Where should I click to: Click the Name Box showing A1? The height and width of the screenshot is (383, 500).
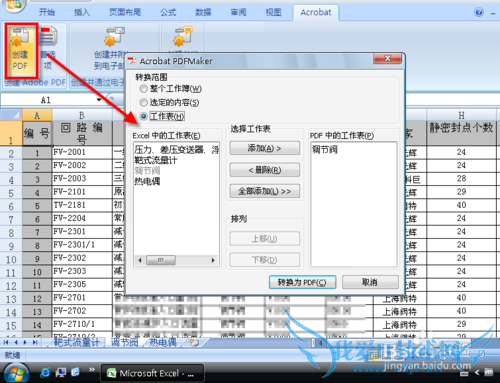(x=47, y=100)
